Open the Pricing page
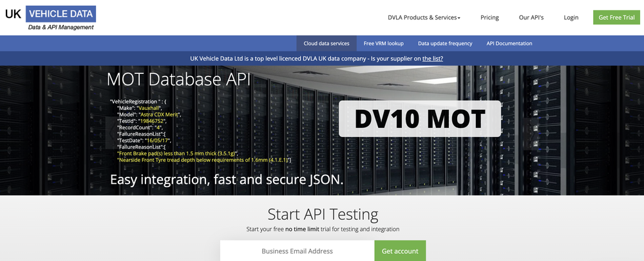644x261 pixels. tap(489, 17)
